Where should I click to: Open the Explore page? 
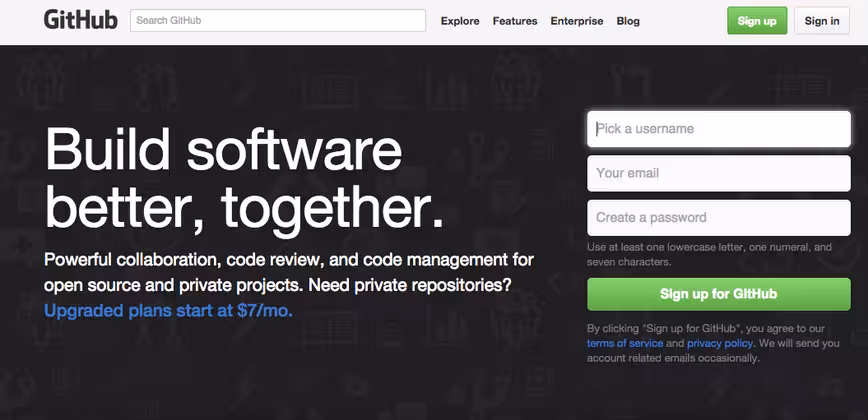click(x=460, y=21)
